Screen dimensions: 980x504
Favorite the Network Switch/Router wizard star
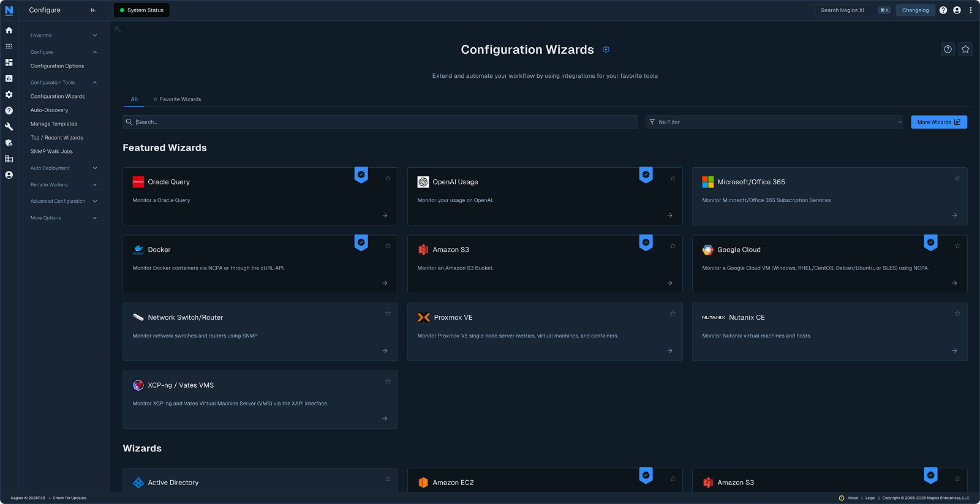click(388, 314)
